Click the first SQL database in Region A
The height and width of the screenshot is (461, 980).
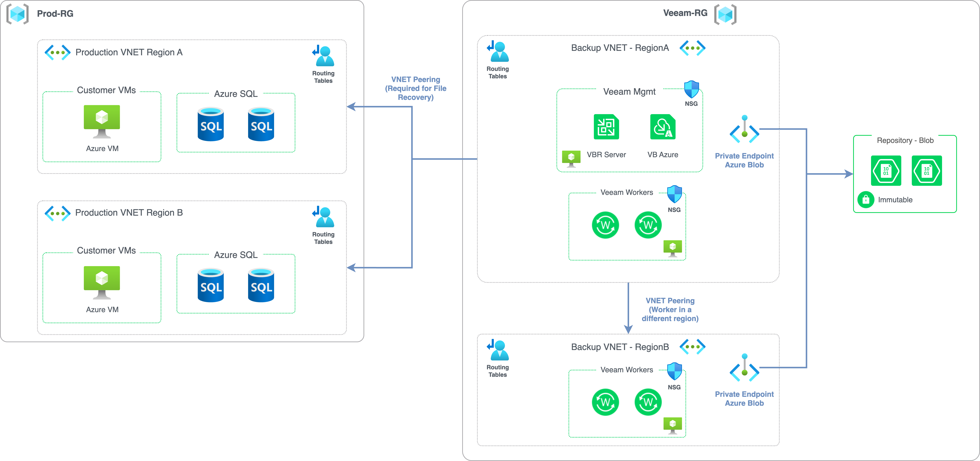coord(211,124)
